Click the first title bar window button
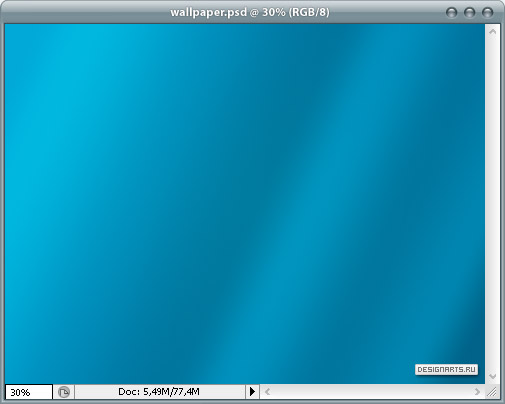505x404 pixels. tap(451, 13)
